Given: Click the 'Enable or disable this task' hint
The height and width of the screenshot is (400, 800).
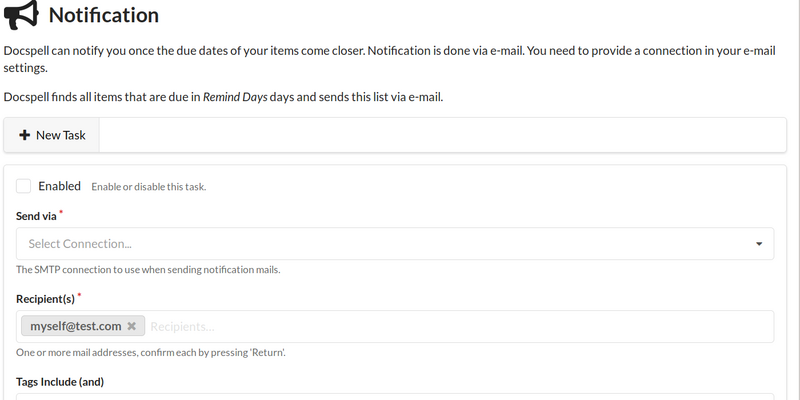Looking at the screenshot, I should tap(149, 187).
